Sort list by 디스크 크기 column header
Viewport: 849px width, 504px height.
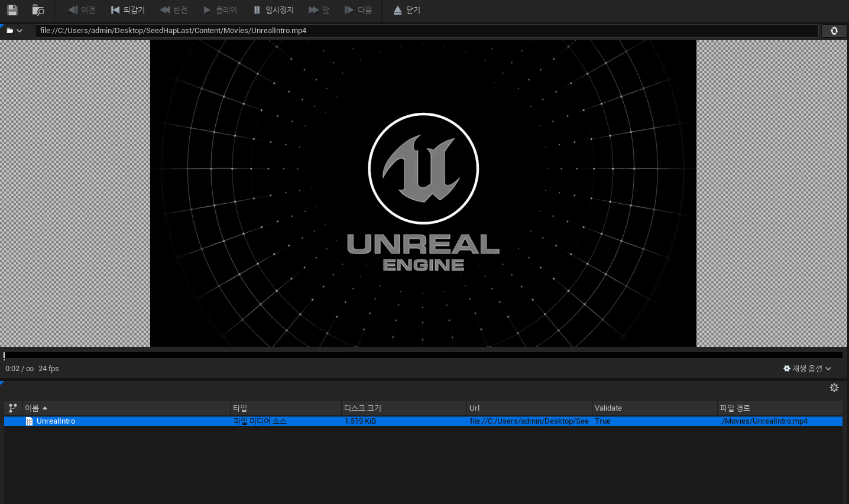(404, 408)
